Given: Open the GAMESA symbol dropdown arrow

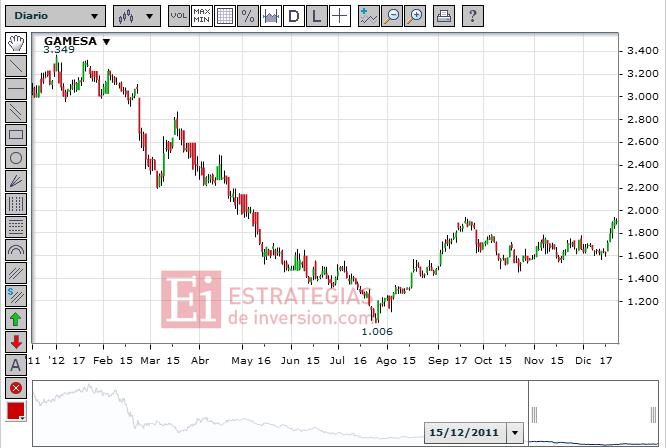Looking at the screenshot, I should (x=106, y=42).
